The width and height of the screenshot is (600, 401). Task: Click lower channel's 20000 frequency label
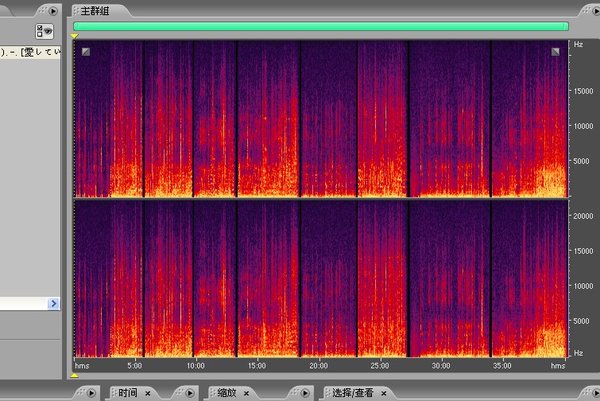point(584,216)
